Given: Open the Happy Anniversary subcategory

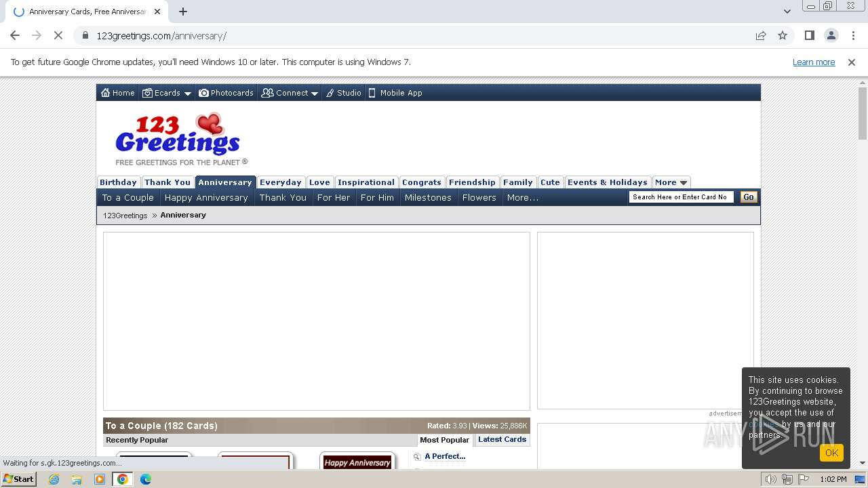Looking at the screenshot, I should [x=206, y=198].
